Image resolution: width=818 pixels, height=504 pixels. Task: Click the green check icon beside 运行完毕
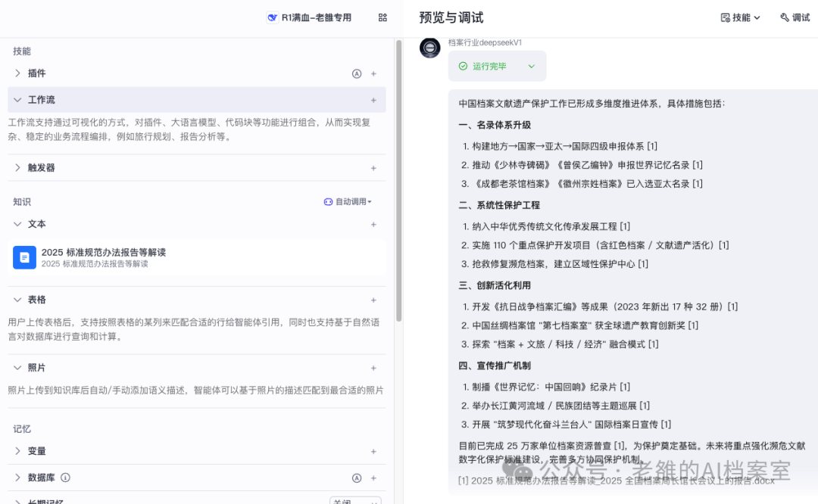[x=463, y=66]
